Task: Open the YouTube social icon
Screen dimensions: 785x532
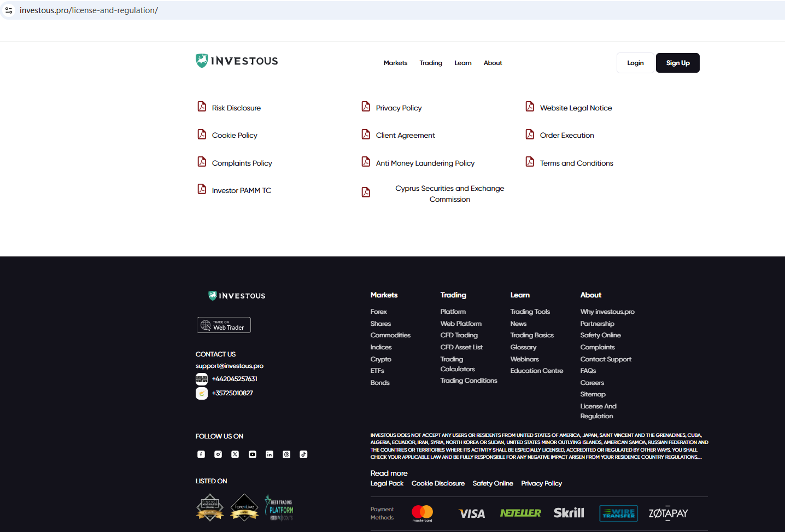Action: (253, 454)
